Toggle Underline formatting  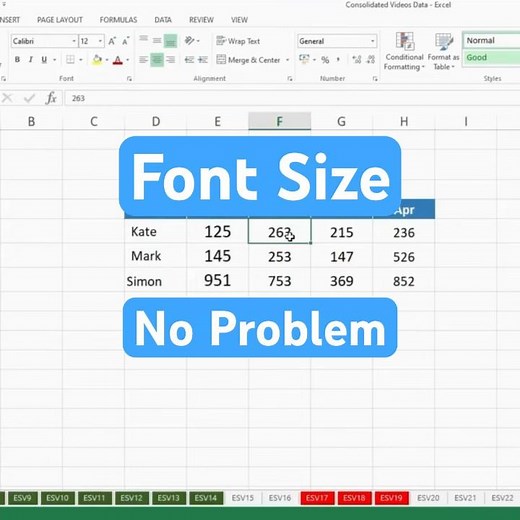[44, 60]
